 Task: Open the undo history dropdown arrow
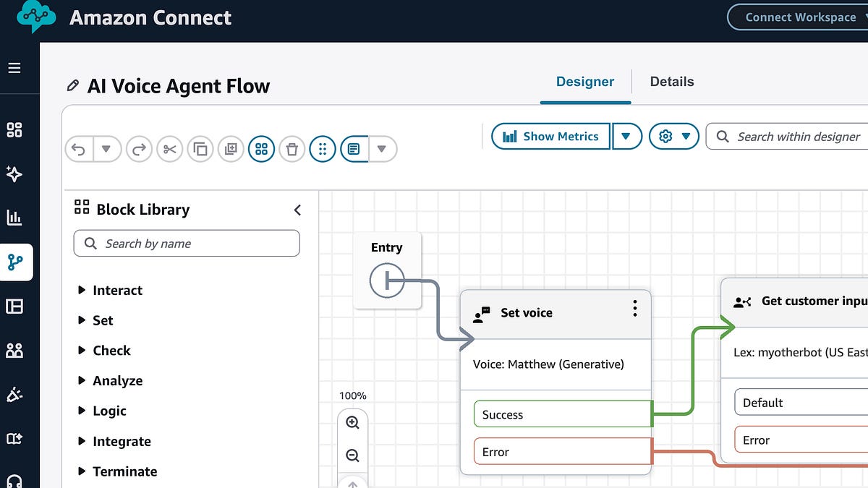(106, 150)
